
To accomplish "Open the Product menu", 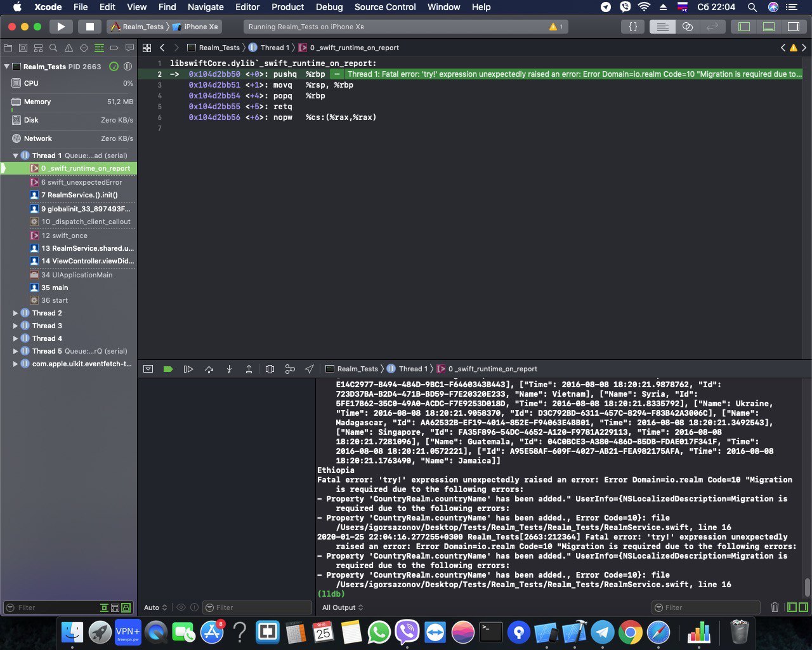I will pos(287,7).
